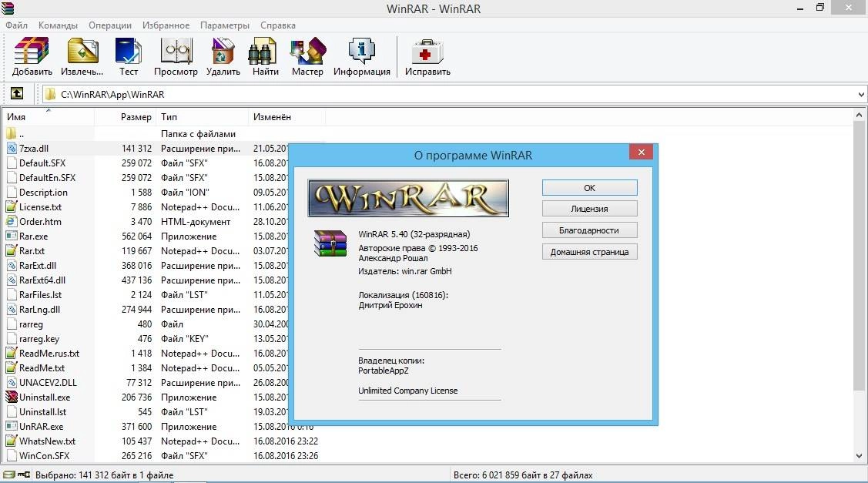Click the 'Выбрано: 141 312 байт' status text
The height and width of the screenshot is (483, 868).
[x=104, y=475]
